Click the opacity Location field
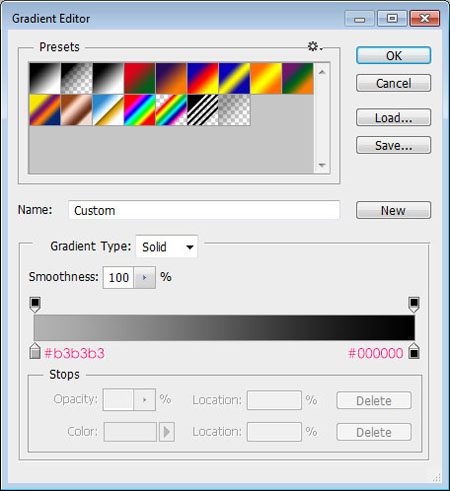 (274, 400)
